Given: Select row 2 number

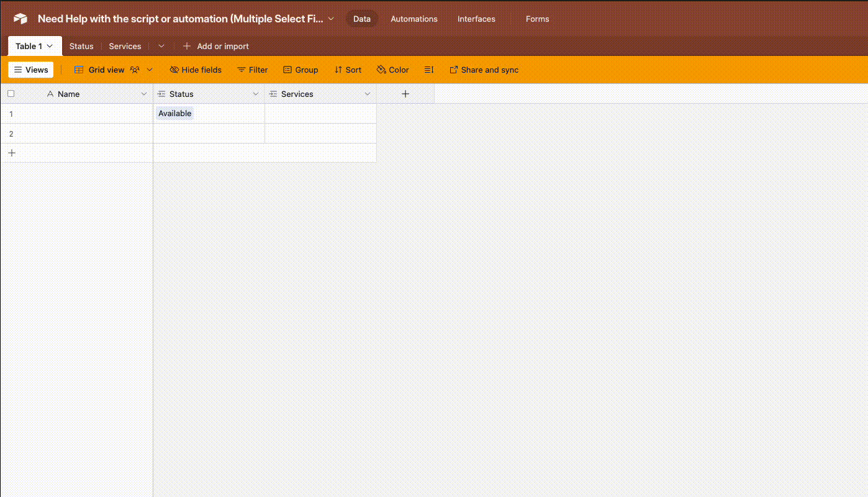Looking at the screenshot, I should [11, 134].
